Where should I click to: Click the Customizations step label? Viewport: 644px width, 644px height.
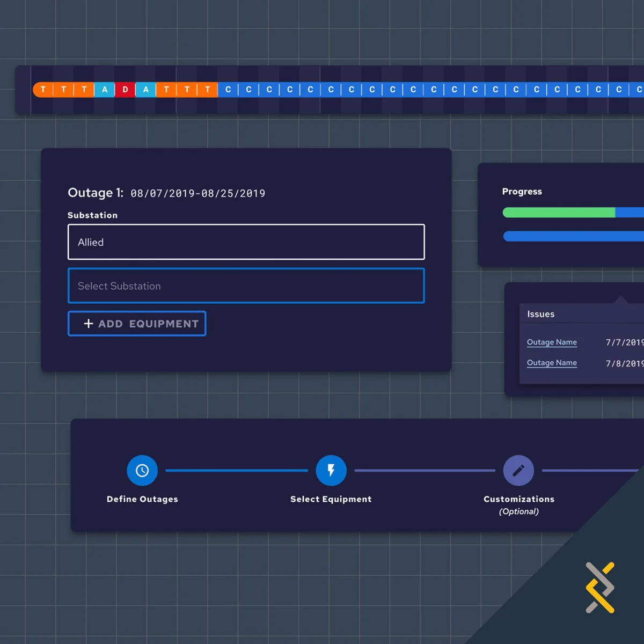(x=519, y=499)
